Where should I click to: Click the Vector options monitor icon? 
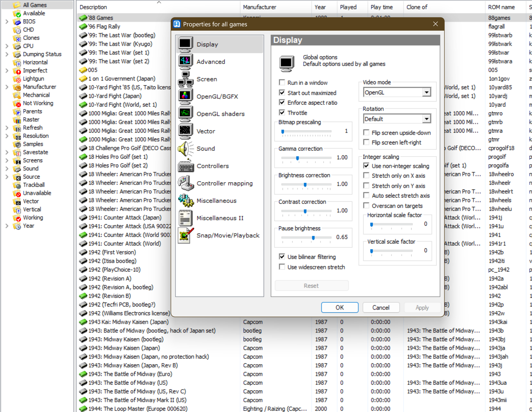[x=186, y=131]
